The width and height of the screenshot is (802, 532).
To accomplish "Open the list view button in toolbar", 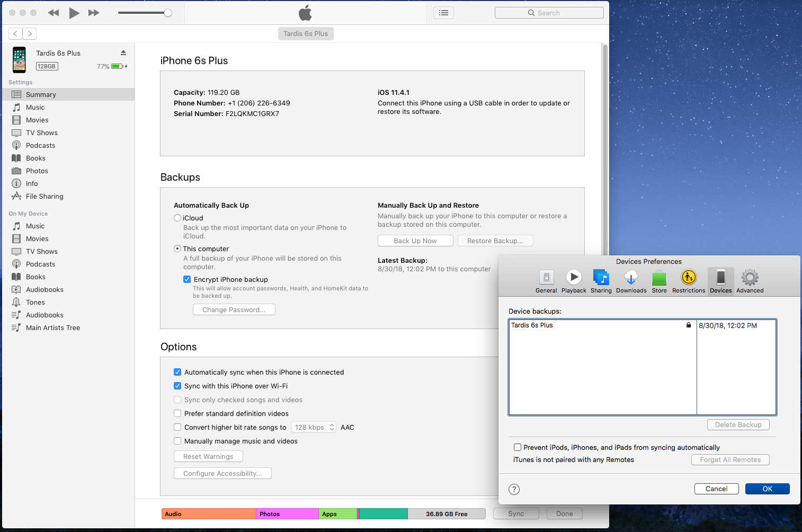I will point(444,13).
